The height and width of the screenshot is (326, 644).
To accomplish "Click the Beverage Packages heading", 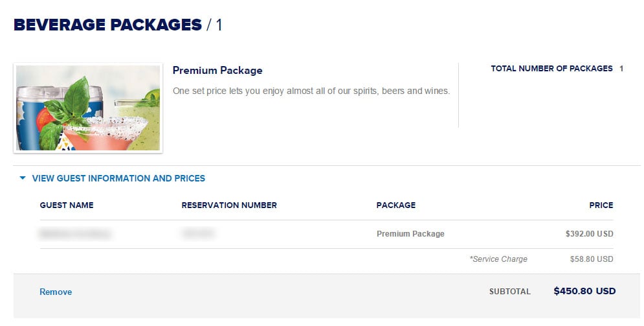I will point(107,25).
